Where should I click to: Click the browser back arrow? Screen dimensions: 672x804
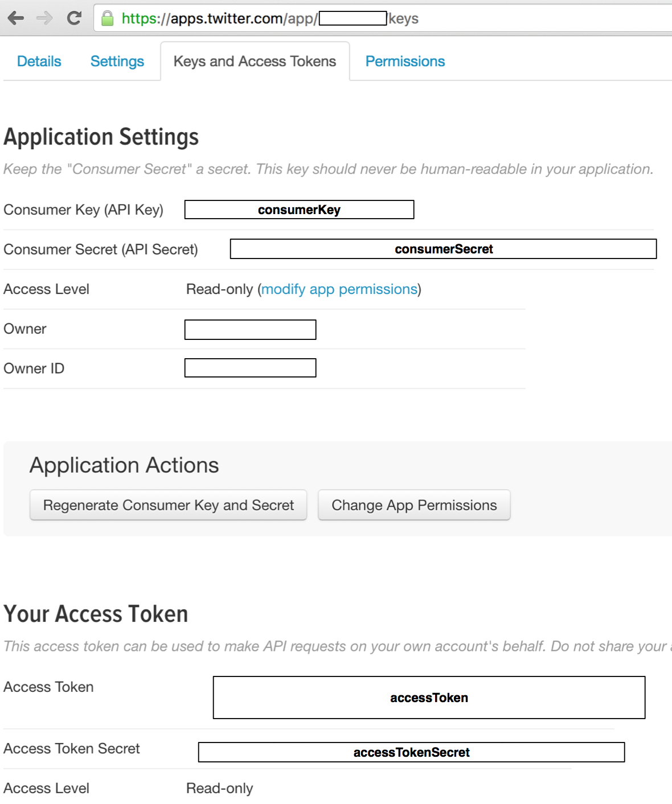coord(16,18)
